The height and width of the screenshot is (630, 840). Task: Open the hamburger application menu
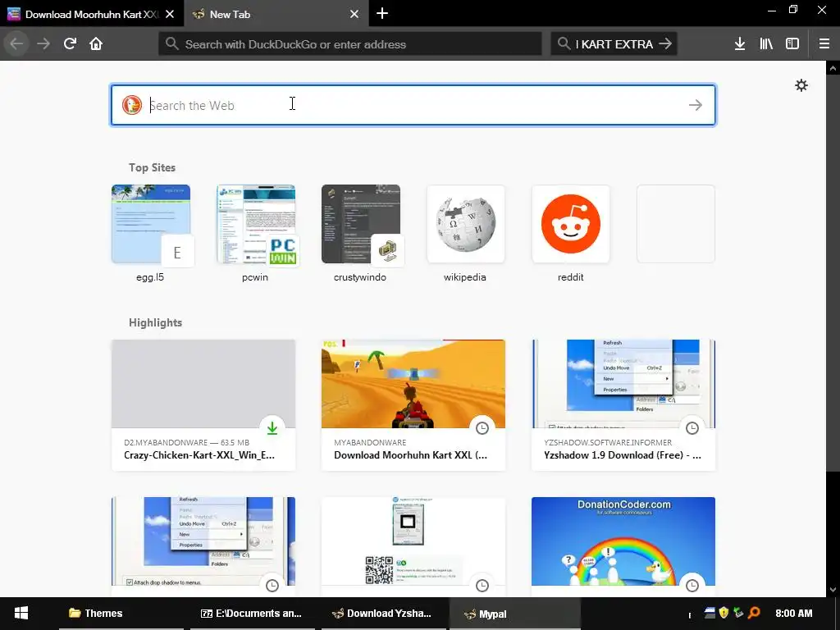[824, 44]
